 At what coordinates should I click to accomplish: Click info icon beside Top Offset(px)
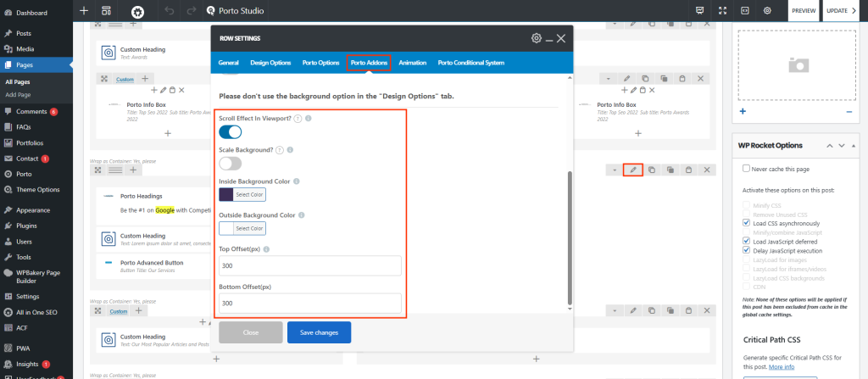[266, 248]
